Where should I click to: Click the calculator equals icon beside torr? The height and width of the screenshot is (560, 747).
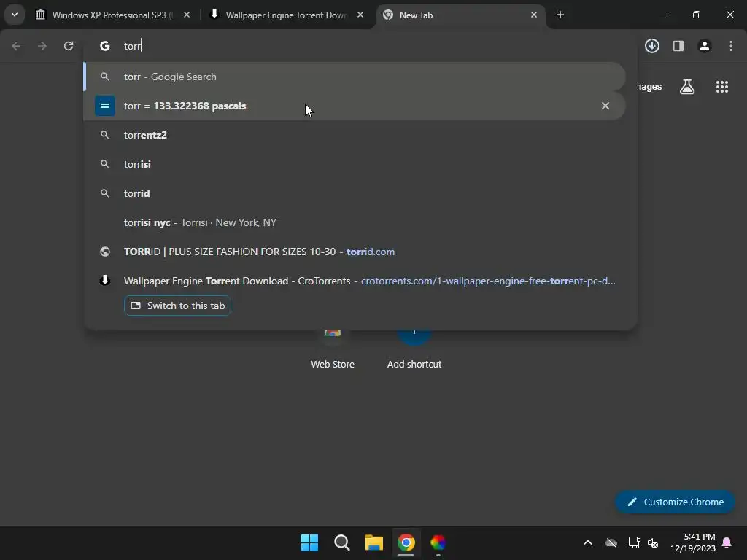pyautogui.click(x=105, y=106)
